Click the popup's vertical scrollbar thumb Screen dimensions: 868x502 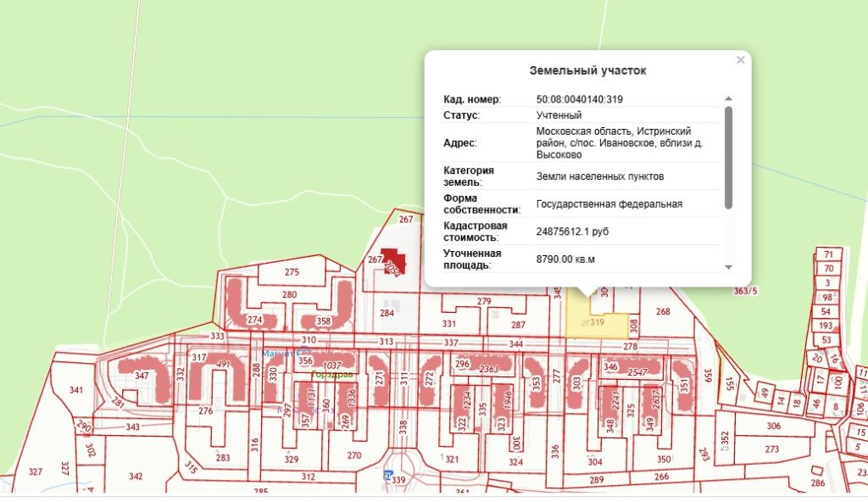coord(728,157)
